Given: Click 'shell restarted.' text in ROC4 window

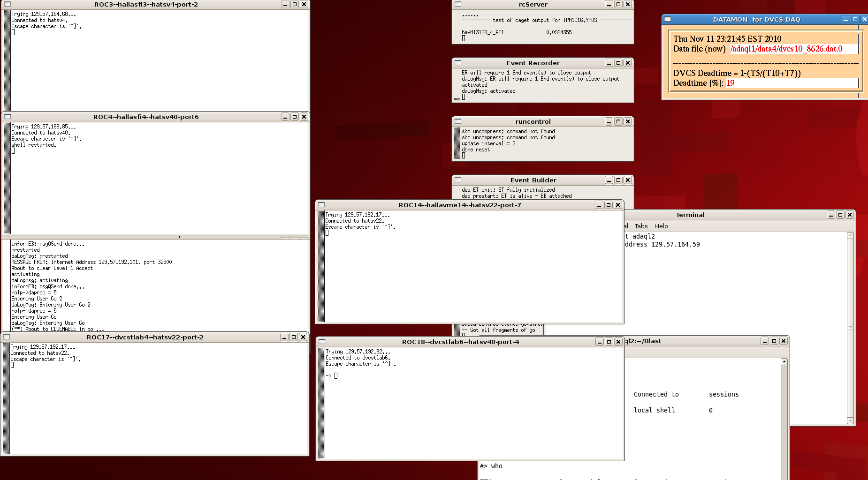Looking at the screenshot, I should point(34,145).
